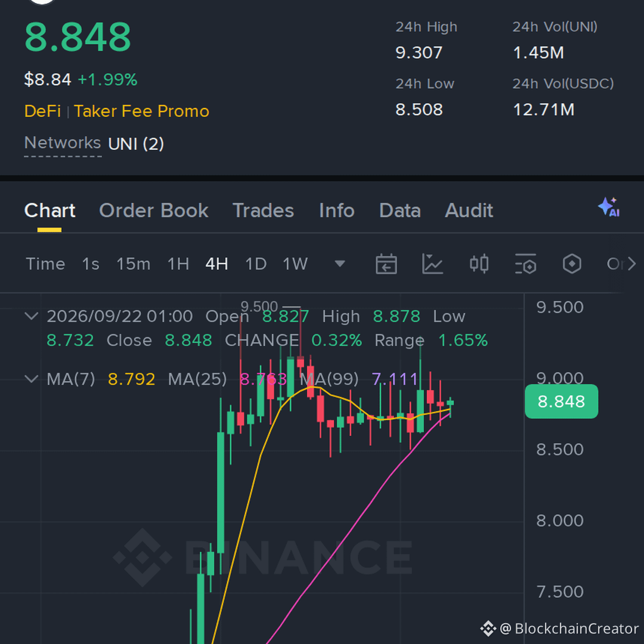Click the Networks UNI (2) label
Screen dimensions: 644x644
pyautogui.click(x=94, y=144)
